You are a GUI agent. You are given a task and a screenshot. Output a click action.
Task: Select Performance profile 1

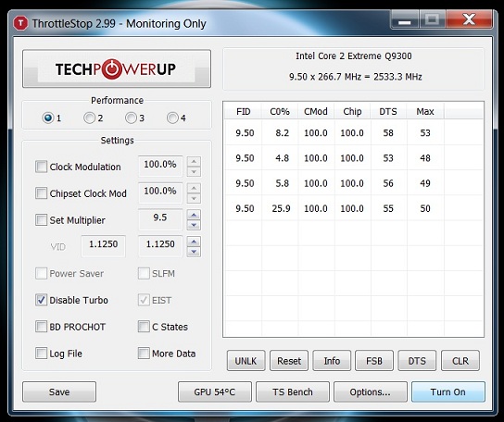tap(48, 118)
